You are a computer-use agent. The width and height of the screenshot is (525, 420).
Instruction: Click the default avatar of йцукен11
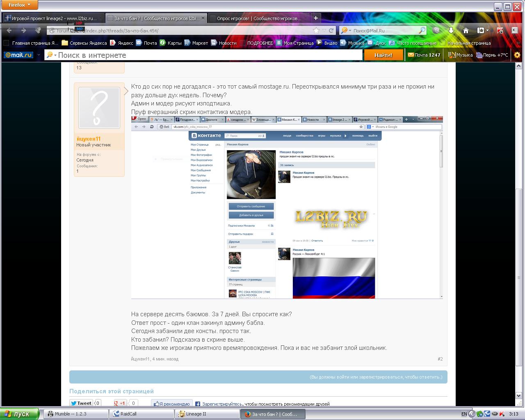[x=99, y=107]
